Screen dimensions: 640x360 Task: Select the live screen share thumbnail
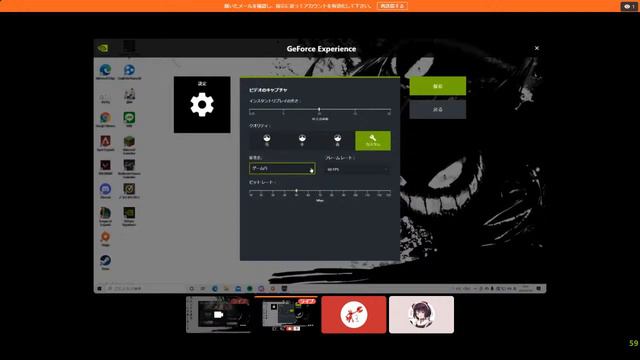286,314
